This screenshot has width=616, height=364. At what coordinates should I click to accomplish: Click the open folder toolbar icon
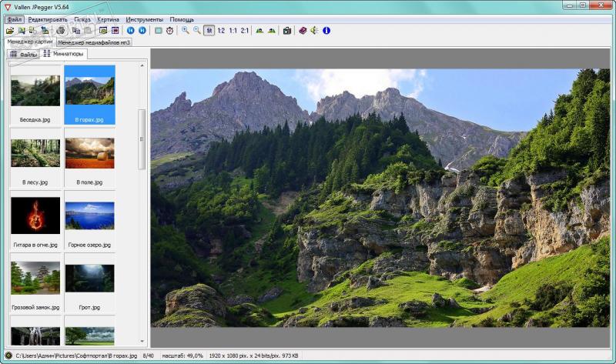point(10,31)
